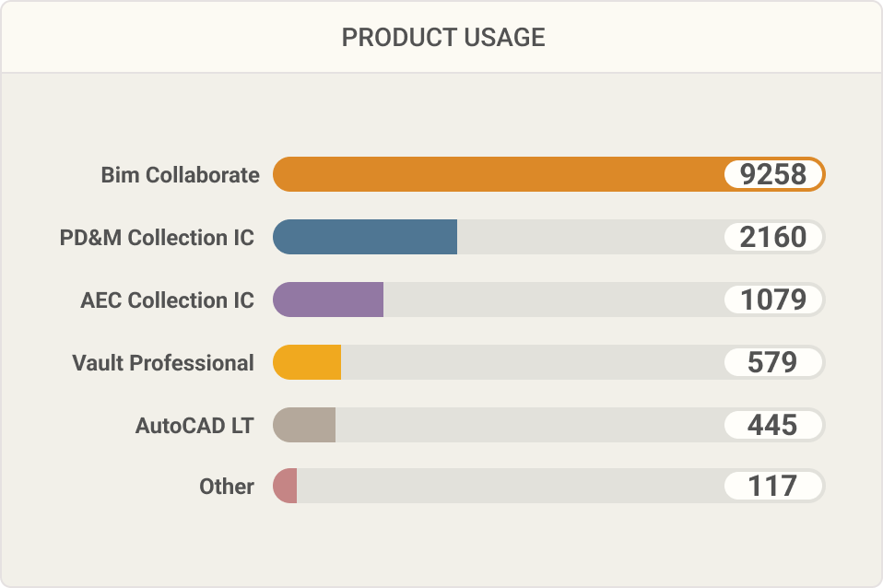Click the purple AEC Collection bar

328,299
